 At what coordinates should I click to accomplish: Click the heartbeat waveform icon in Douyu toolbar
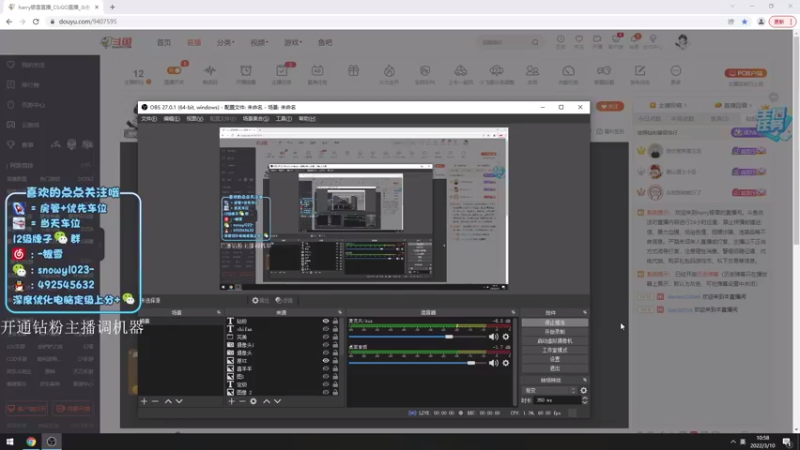coord(210,70)
